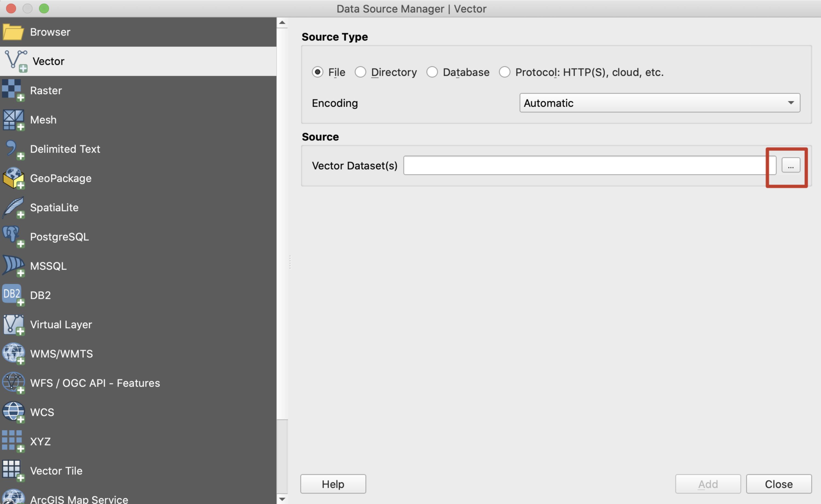Viewport: 821px width, 504px height.
Task: Open the Encoding Automatic dropdown
Action: tap(659, 103)
